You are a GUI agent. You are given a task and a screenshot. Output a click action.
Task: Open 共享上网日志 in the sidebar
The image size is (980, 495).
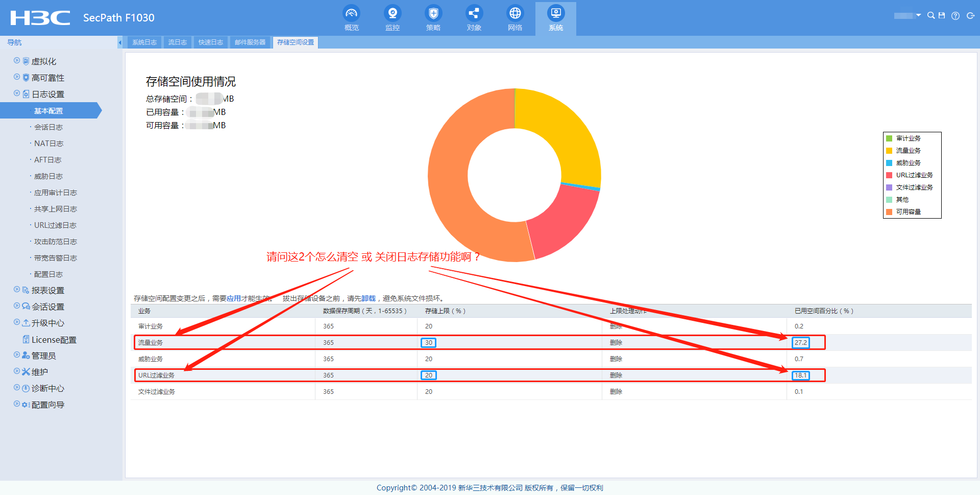55,209
